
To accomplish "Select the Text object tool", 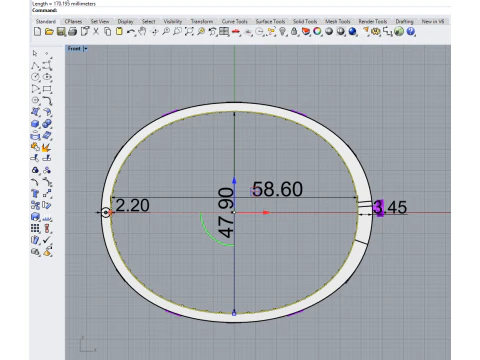I will [35, 193].
